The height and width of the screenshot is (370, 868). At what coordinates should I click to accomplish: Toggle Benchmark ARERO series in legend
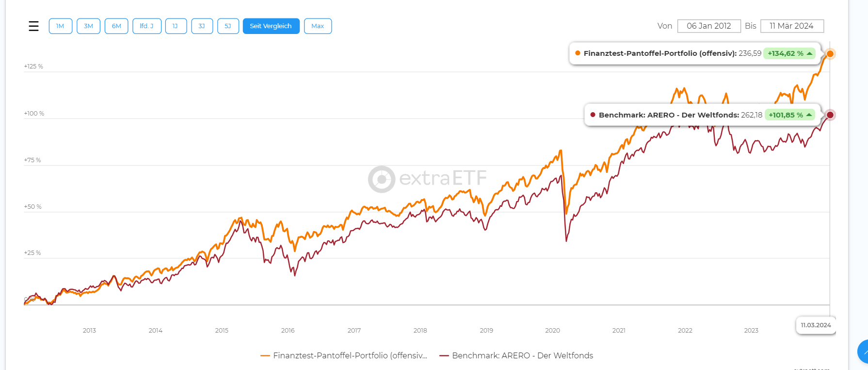point(516,355)
